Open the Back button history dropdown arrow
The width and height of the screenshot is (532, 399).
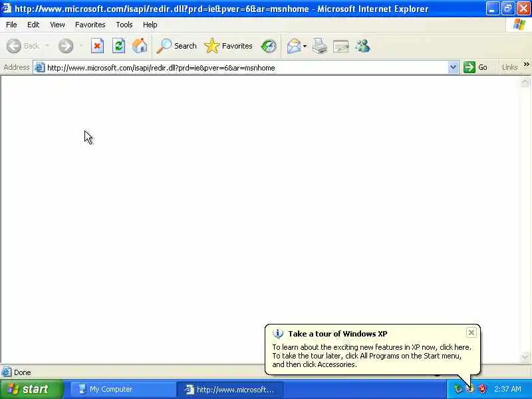click(47, 46)
